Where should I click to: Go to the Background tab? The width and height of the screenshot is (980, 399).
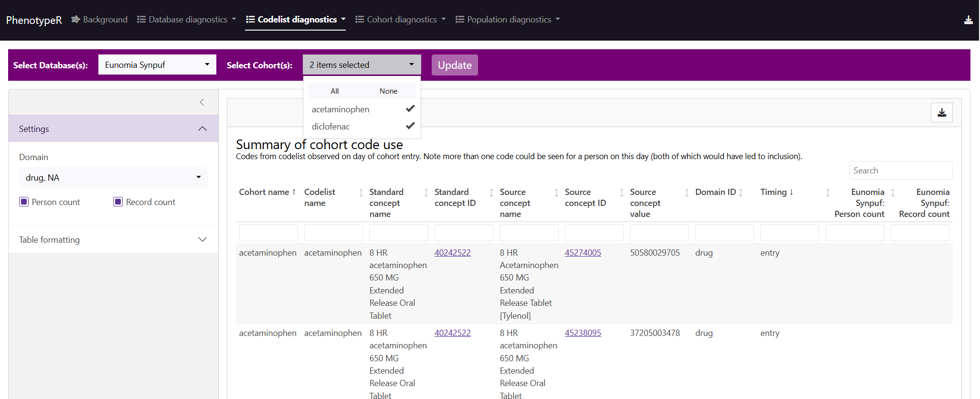(x=99, y=20)
